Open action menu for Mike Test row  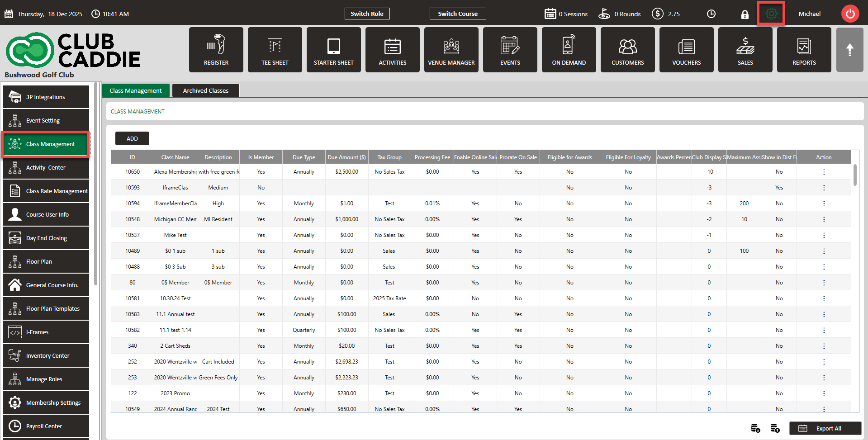824,235
